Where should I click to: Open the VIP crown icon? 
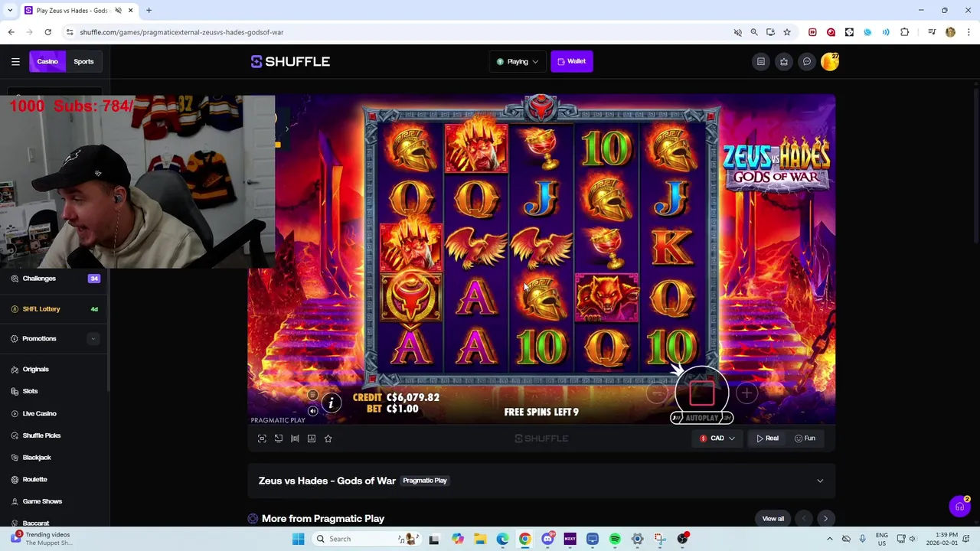point(784,61)
